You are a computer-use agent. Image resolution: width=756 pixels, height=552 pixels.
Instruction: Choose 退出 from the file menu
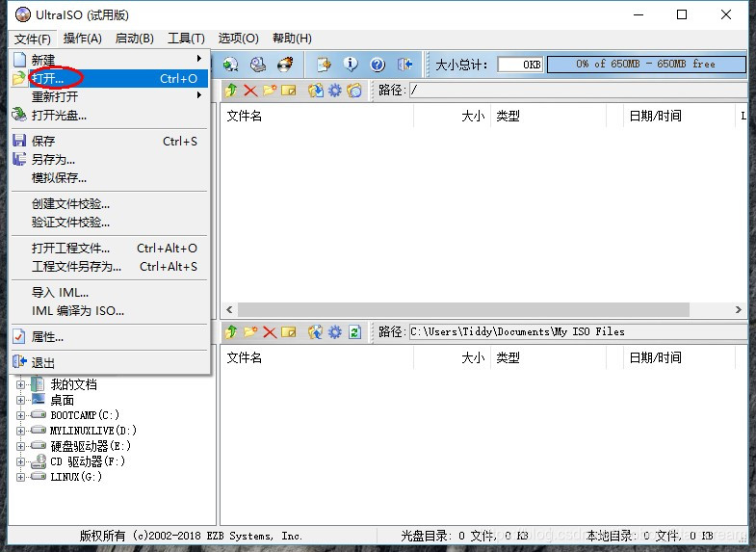click(110, 362)
